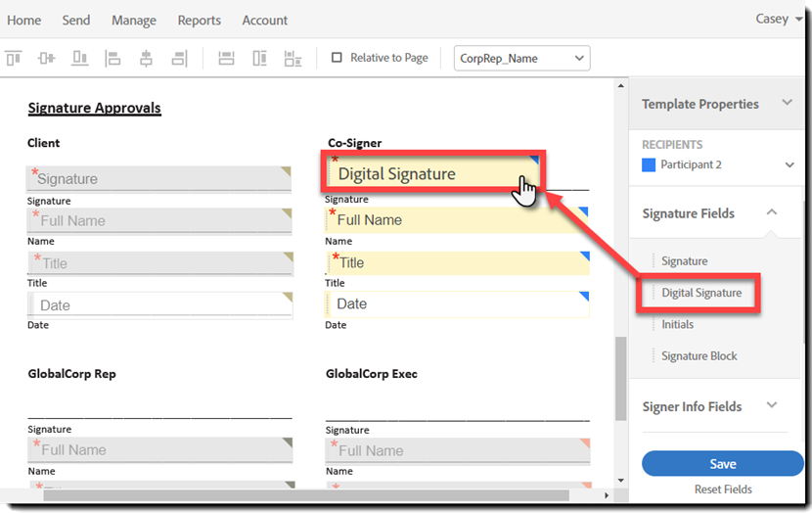Screen dimensions: 812x513
Task: Click the align left edges icon
Action: (x=113, y=59)
